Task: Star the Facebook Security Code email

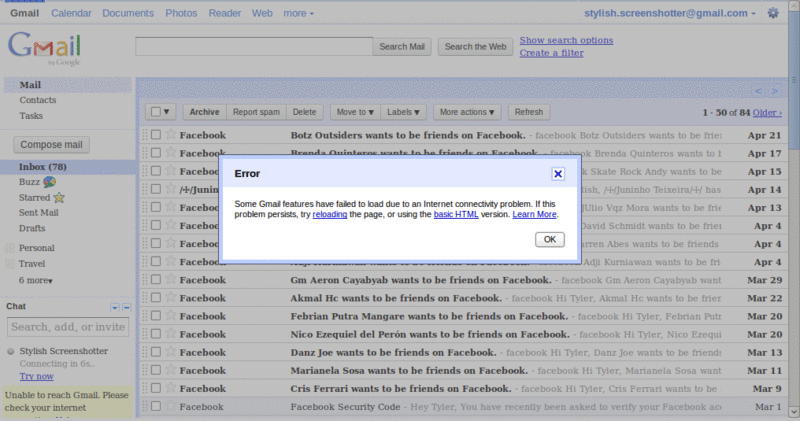Action: pyautogui.click(x=171, y=406)
